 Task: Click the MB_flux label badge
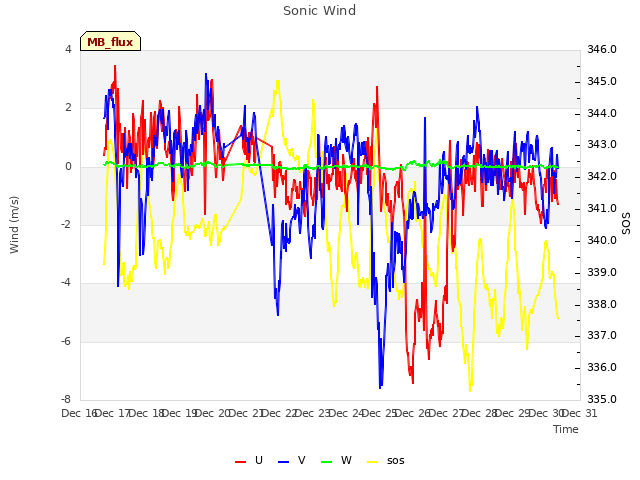point(110,41)
